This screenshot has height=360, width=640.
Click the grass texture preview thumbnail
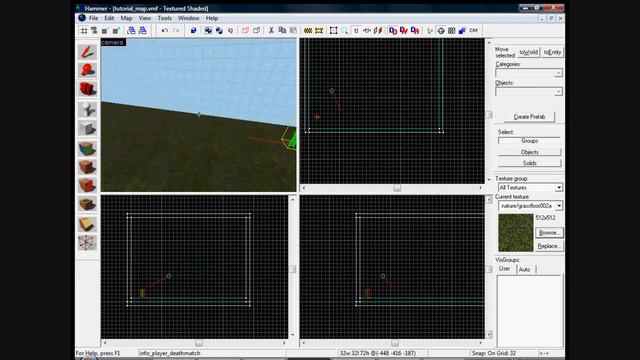(516, 233)
